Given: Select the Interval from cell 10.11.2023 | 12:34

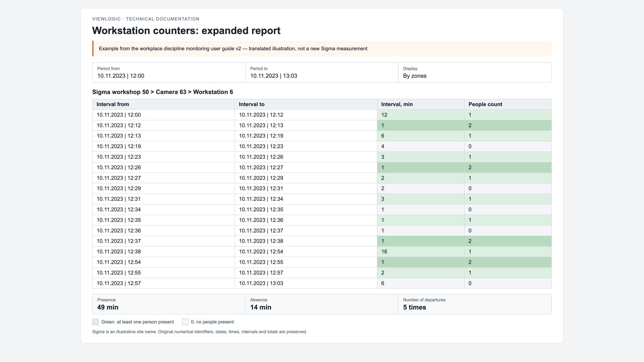Looking at the screenshot, I should tap(164, 209).
